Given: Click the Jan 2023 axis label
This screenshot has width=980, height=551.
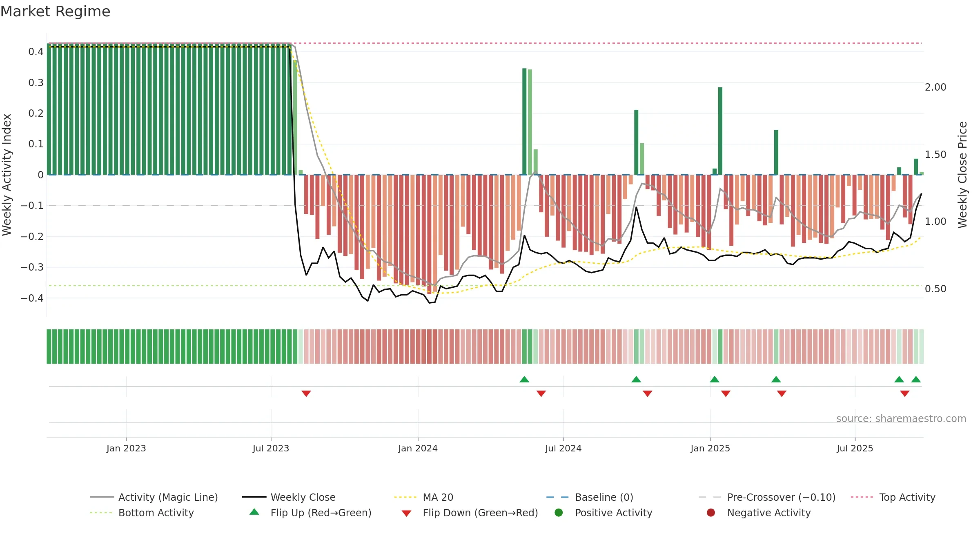Looking at the screenshot, I should click(x=126, y=448).
